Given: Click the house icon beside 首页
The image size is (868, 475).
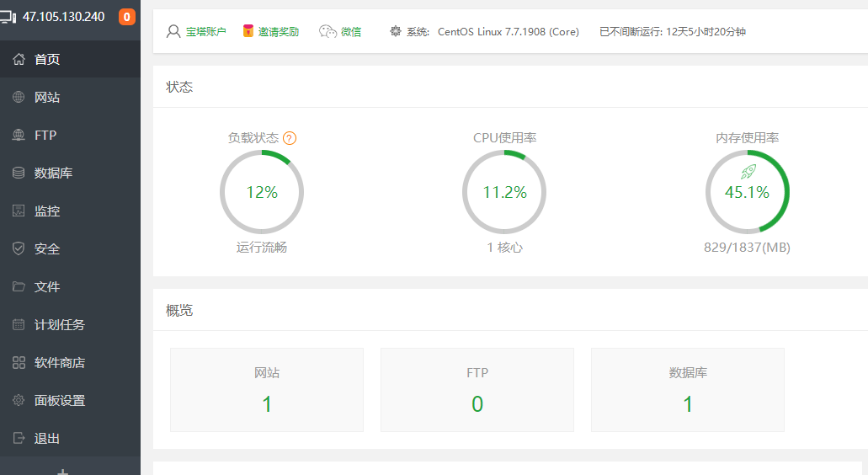Looking at the screenshot, I should (19, 59).
